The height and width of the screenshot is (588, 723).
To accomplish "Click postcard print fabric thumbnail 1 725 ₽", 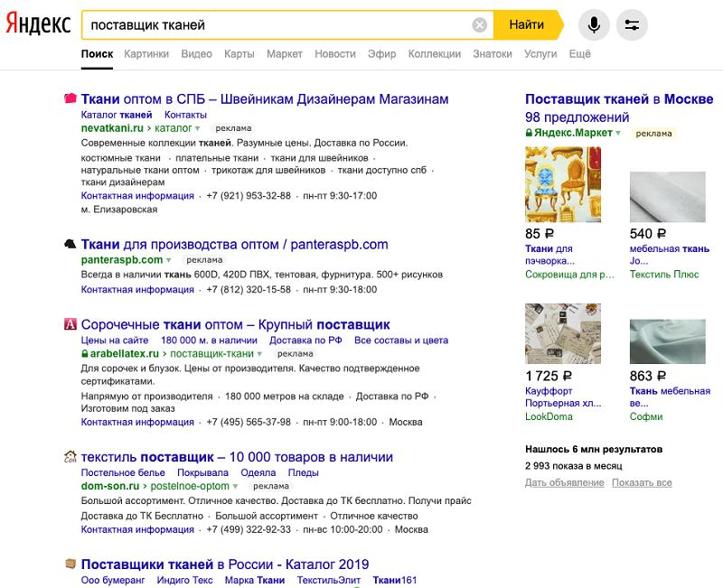I will (563, 333).
